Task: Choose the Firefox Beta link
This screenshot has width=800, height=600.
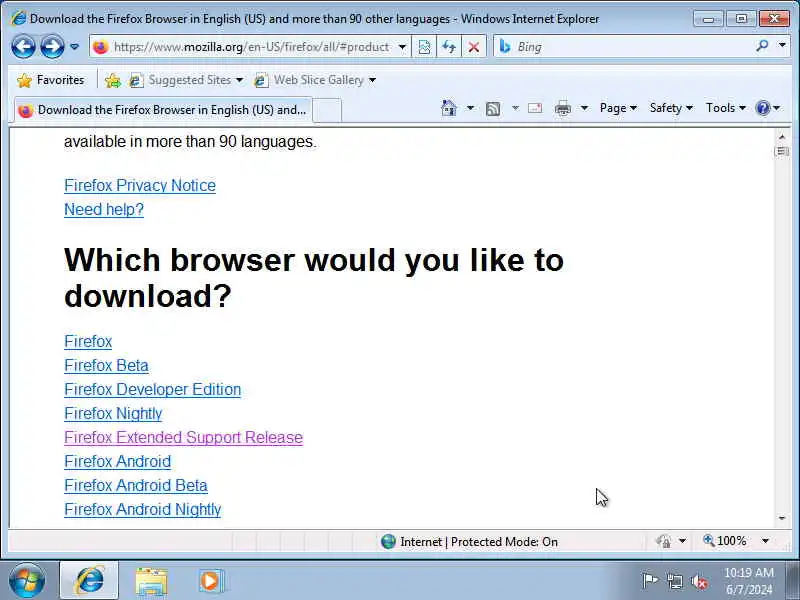Action: (107, 366)
